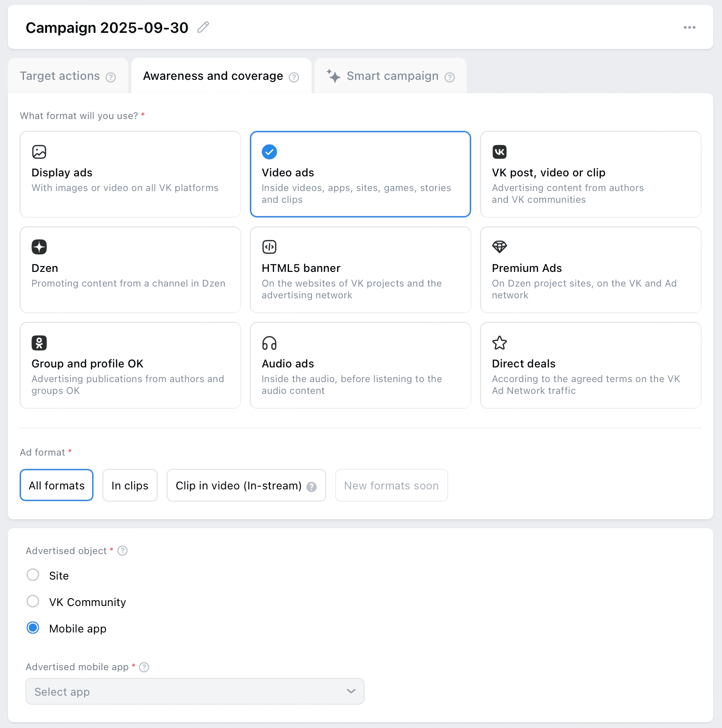Screen dimensions: 722x728
Task: Open the three-dots campaign options menu
Action: [x=689, y=27]
